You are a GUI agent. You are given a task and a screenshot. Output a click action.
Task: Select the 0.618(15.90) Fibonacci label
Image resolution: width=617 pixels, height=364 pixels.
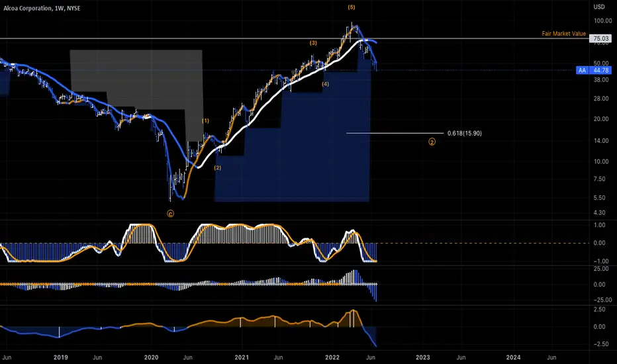click(x=464, y=134)
